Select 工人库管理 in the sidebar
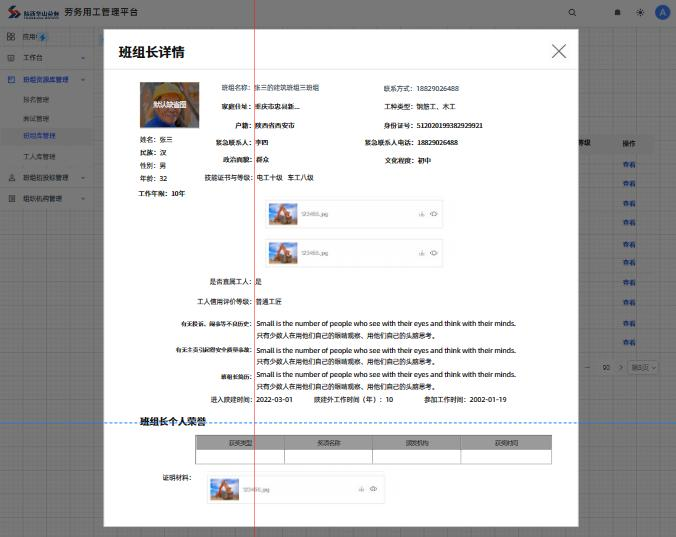This screenshot has width=676, height=537. tap(39, 157)
